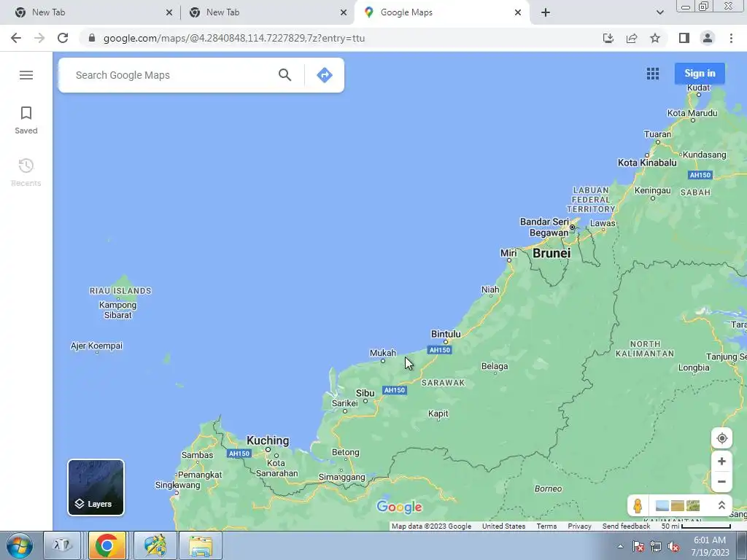
Task: Click the Bintulu city label
Action: (x=446, y=334)
